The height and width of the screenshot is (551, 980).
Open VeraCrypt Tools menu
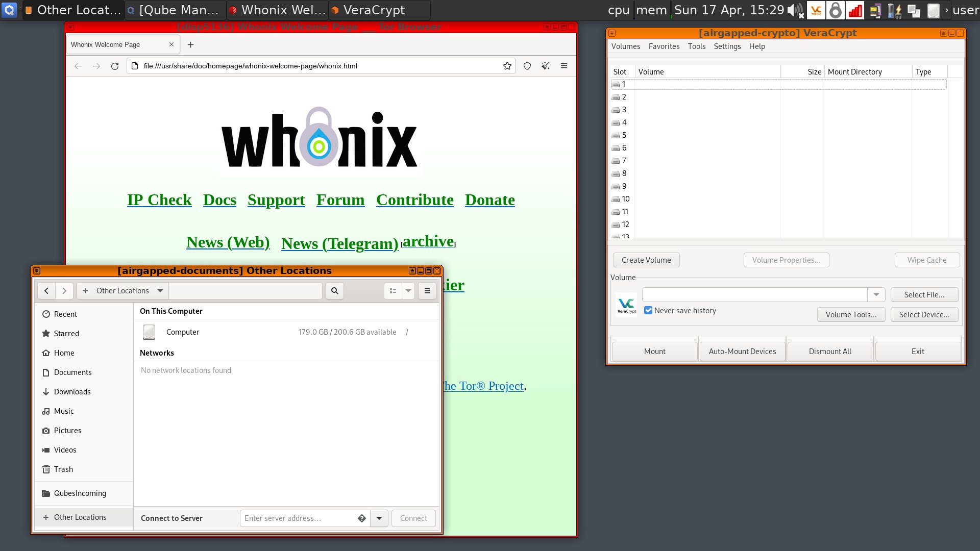696,46
